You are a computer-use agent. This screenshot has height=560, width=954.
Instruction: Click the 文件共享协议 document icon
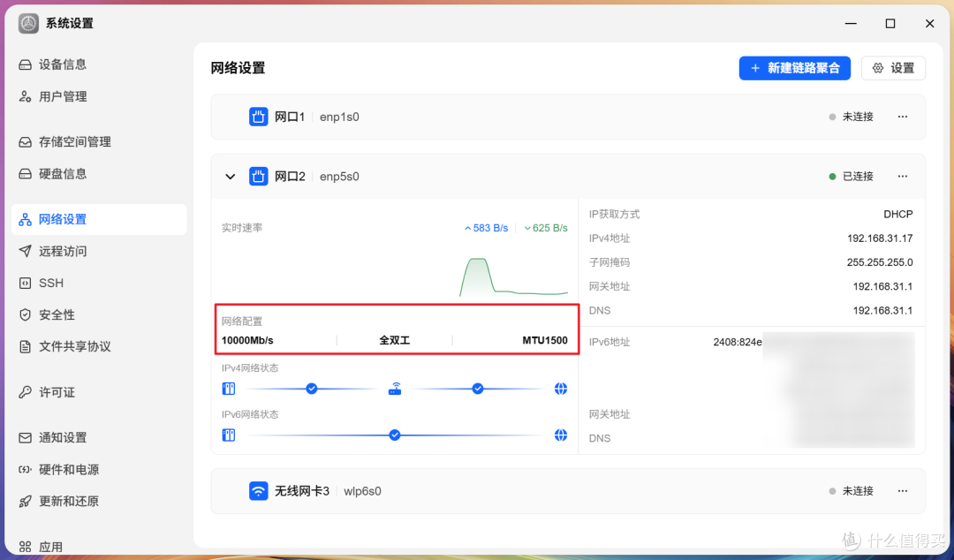point(25,346)
